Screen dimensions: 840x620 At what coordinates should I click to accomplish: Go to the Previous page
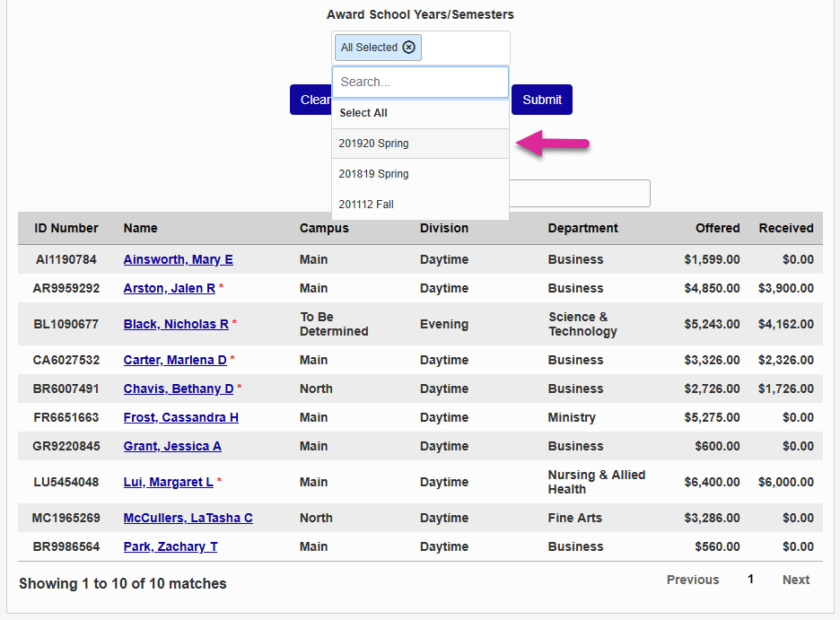[x=693, y=580]
